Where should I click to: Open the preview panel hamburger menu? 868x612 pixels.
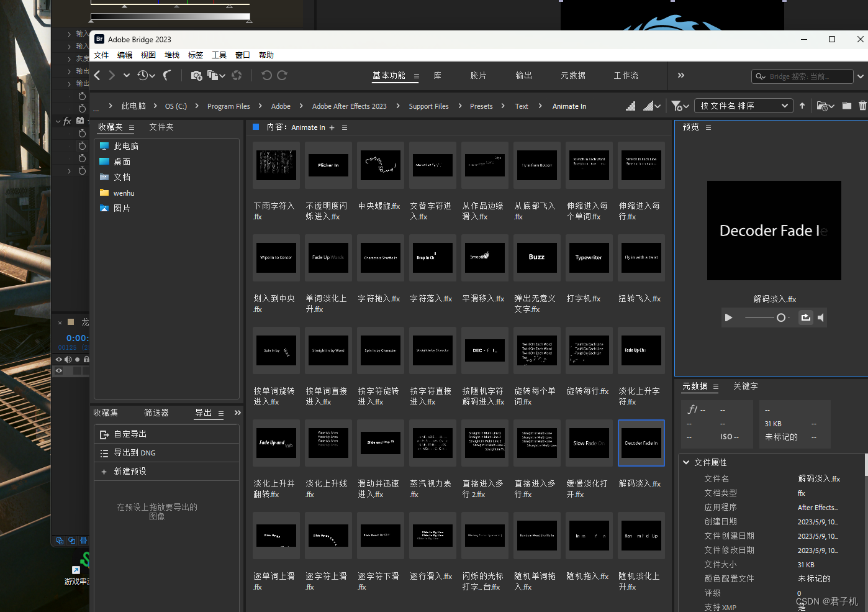(708, 127)
